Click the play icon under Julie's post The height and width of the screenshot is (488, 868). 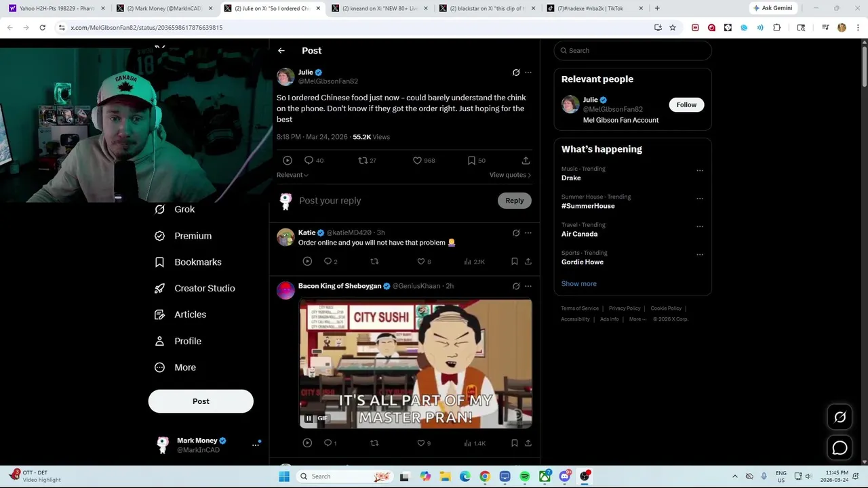pos(288,161)
